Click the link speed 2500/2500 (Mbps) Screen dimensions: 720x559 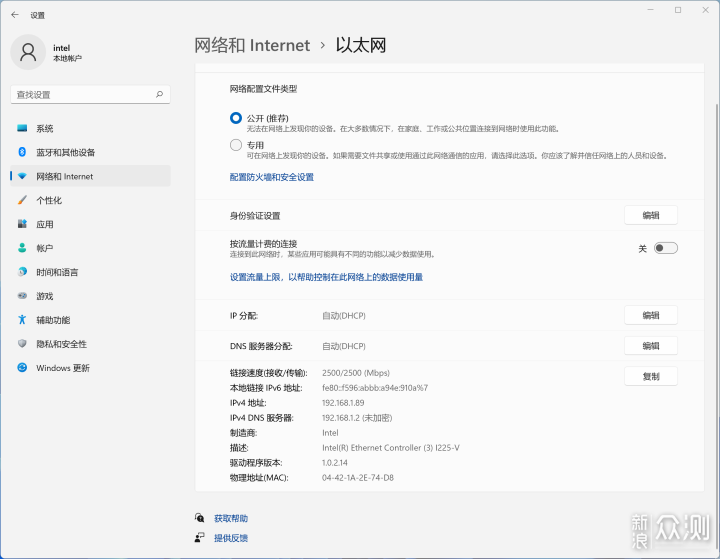coord(356,373)
